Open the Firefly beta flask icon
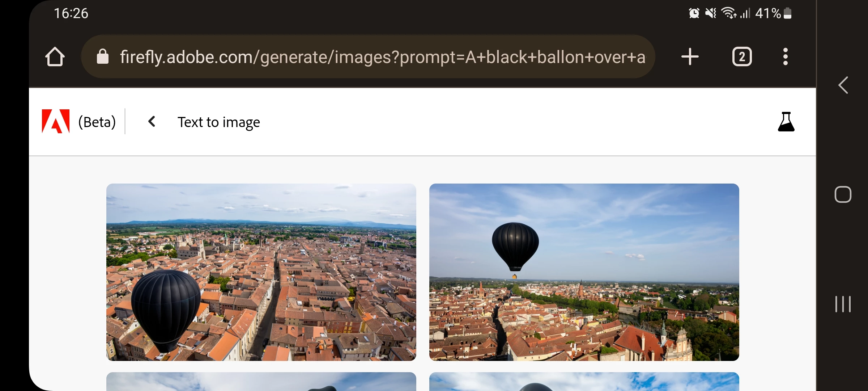This screenshot has width=868, height=391. tap(786, 122)
